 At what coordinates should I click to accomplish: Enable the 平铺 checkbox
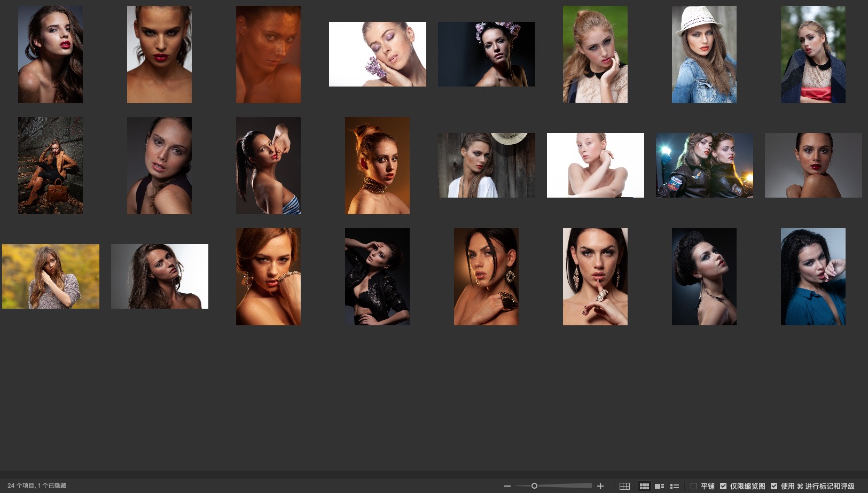(x=694, y=486)
